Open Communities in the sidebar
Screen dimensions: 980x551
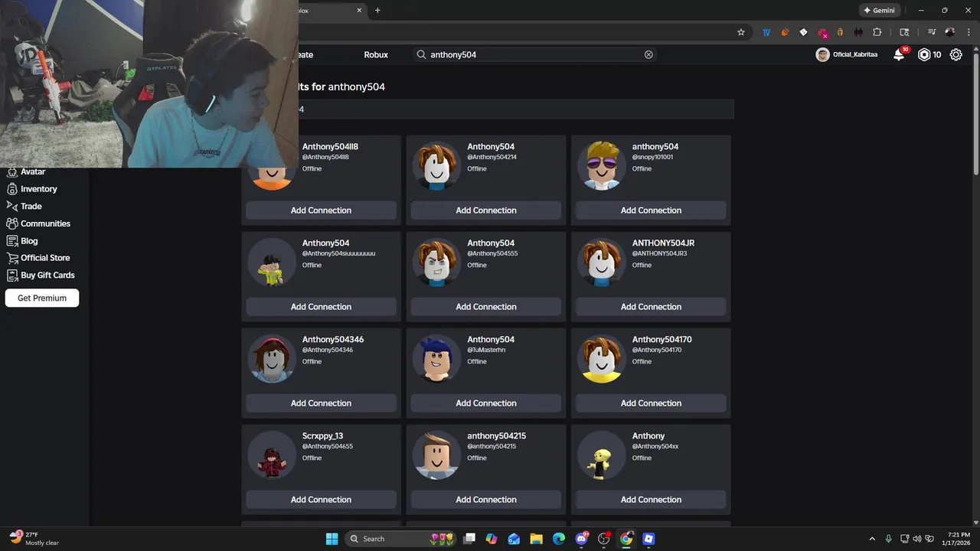pyautogui.click(x=45, y=223)
